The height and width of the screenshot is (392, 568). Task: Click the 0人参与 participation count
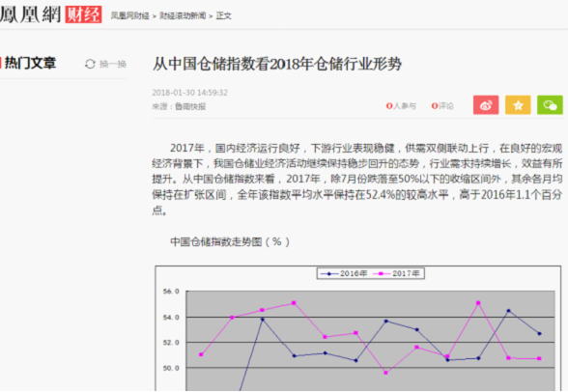point(401,105)
